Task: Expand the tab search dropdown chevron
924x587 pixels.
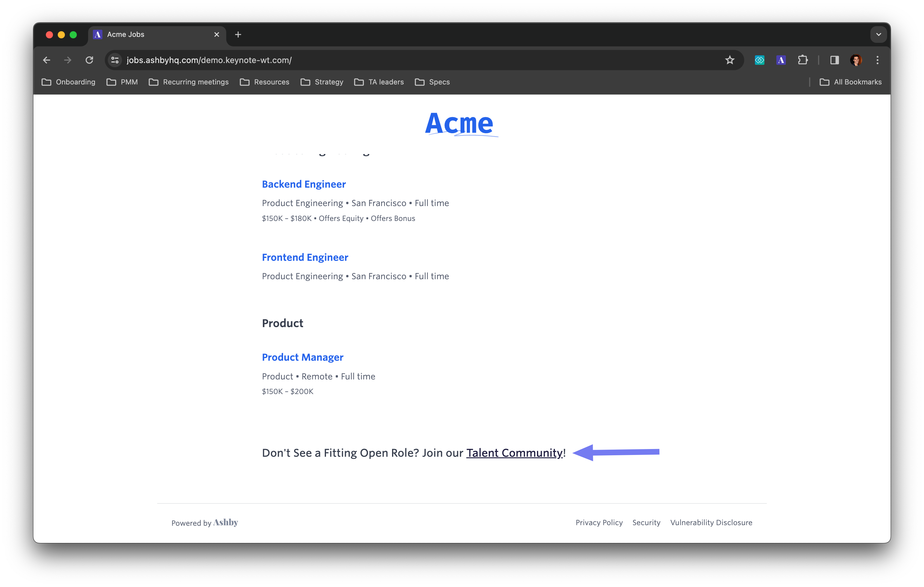Action: pos(878,34)
